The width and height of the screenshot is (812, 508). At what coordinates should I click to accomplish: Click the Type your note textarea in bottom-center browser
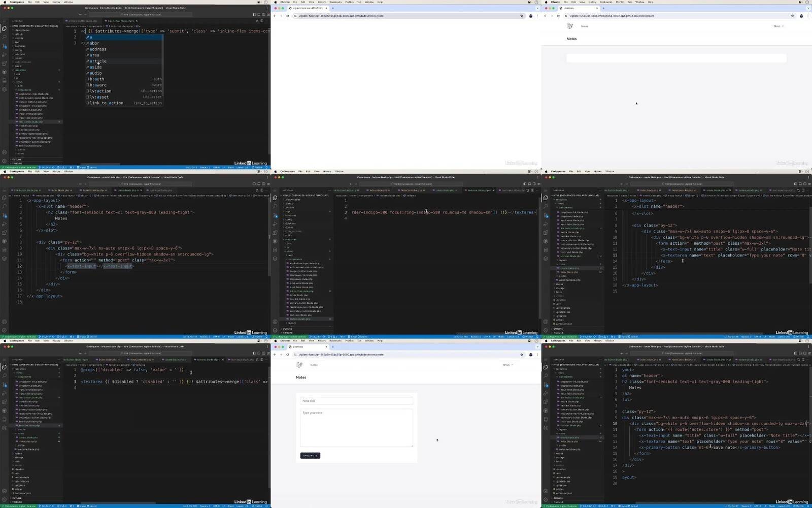click(x=356, y=428)
